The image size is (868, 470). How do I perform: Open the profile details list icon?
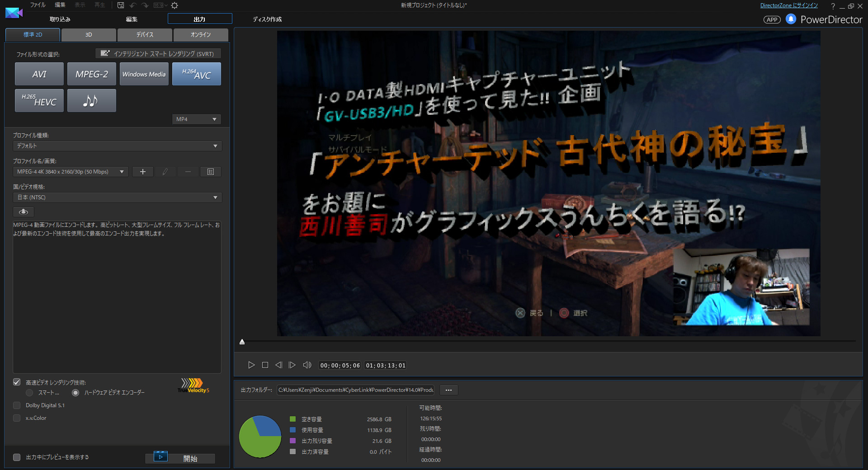pyautogui.click(x=211, y=172)
